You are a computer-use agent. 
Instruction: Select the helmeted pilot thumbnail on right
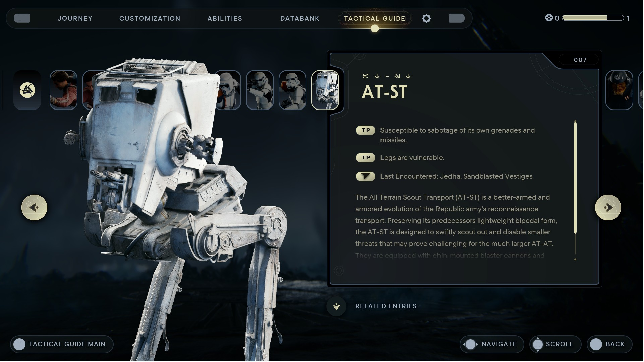[x=619, y=90]
